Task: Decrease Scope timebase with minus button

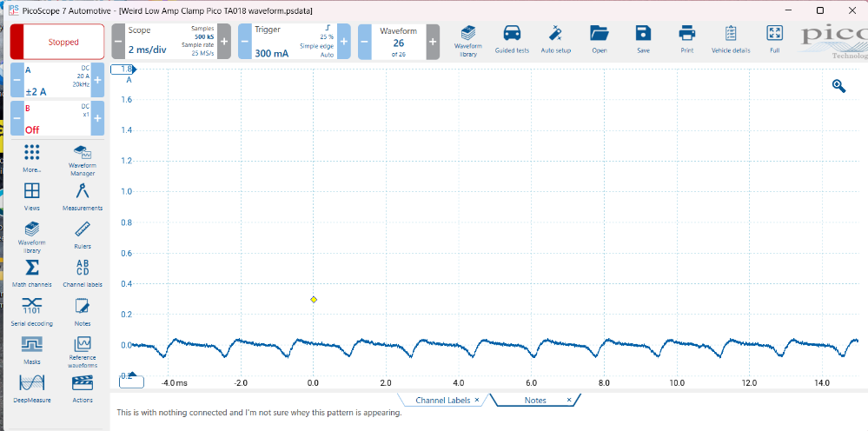Action: coord(118,42)
